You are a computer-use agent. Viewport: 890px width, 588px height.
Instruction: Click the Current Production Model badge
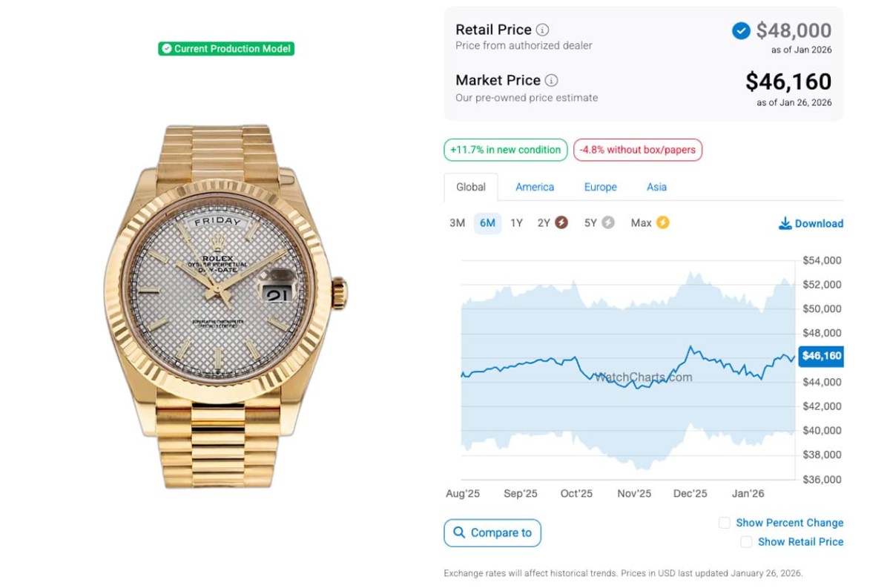226,49
